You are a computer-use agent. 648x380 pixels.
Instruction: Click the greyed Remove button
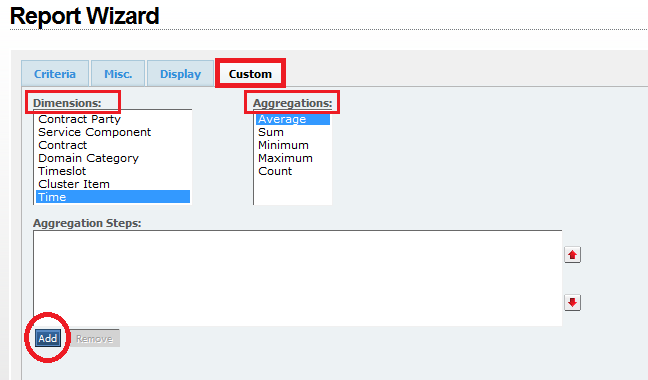pos(94,338)
